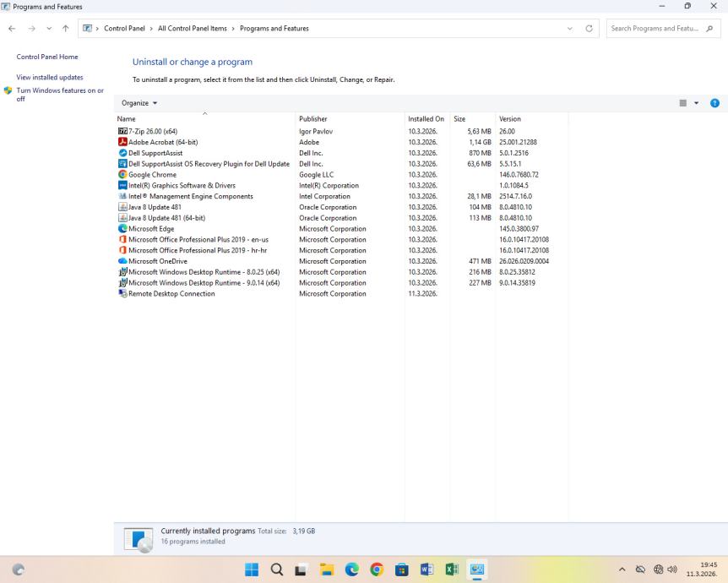Open File Explorer from the taskbar
The width and height of the screenshot is (728, 583).
coord(327,569)
